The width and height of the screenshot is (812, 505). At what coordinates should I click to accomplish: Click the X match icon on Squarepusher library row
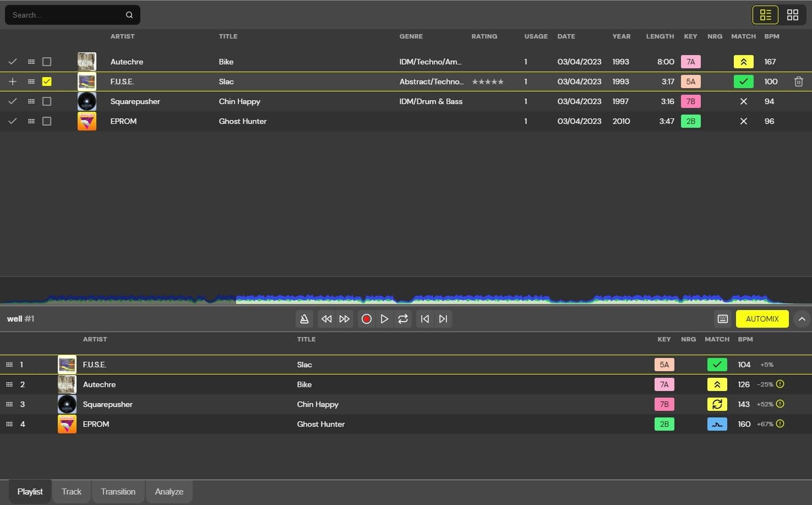(743, 101)
